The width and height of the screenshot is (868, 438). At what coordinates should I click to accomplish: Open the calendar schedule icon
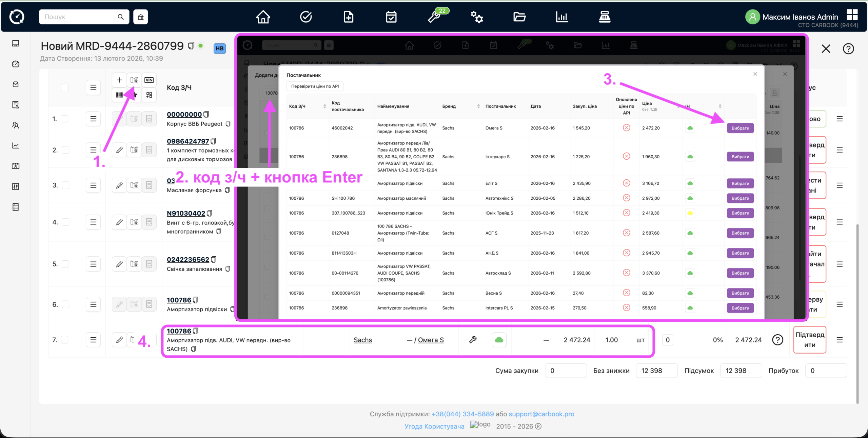click(391, 17)
